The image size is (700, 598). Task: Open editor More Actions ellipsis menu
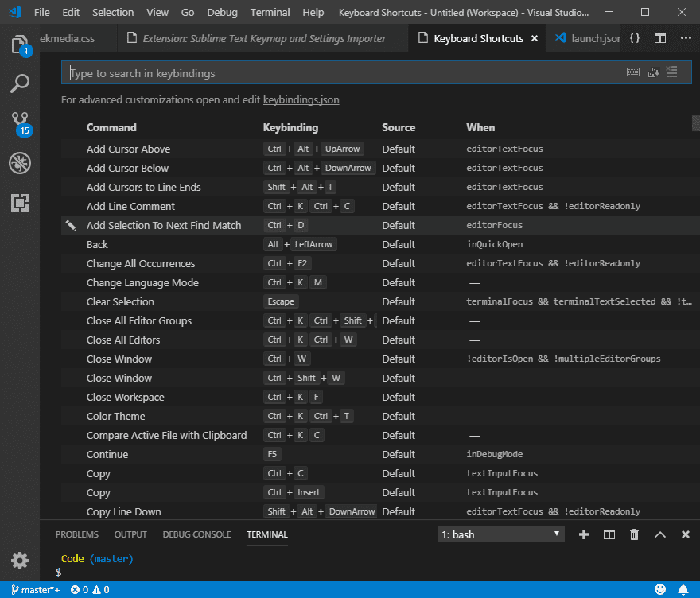pos(685,37)
